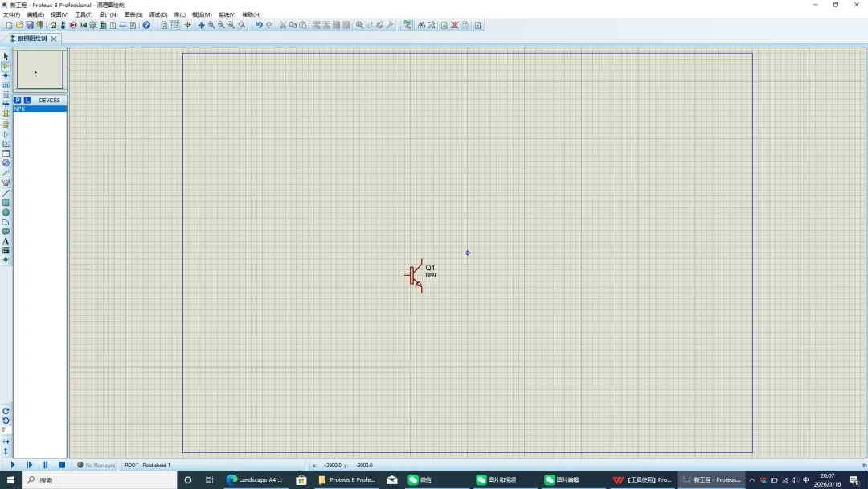Select the Buses mode tool
This screenshot has width=868, height=489.
click(6, 104)
